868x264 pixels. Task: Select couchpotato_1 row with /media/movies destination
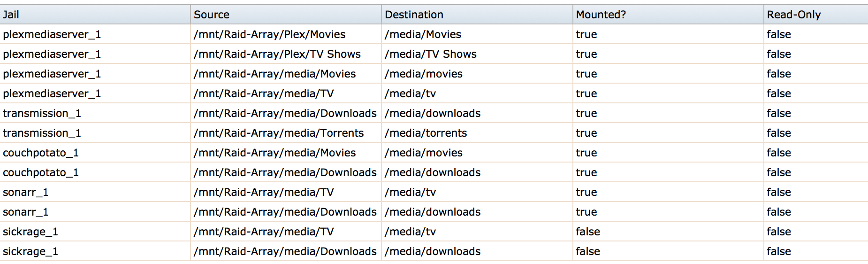pos(434,153)
